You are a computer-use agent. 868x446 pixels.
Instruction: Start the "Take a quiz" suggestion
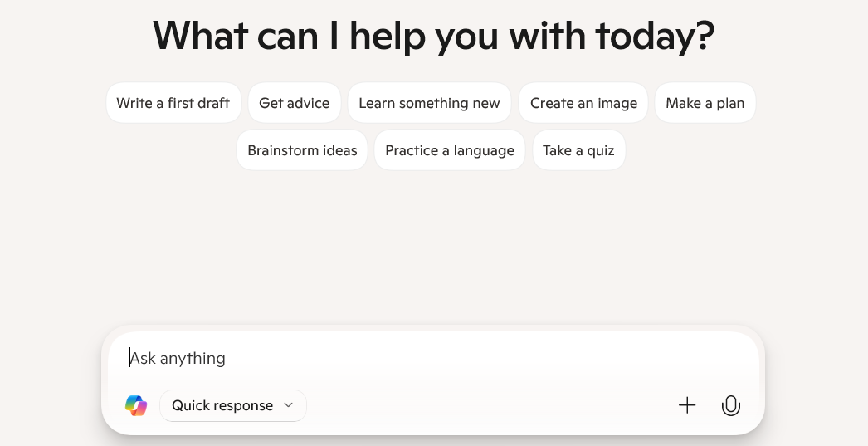click(578, 150)
